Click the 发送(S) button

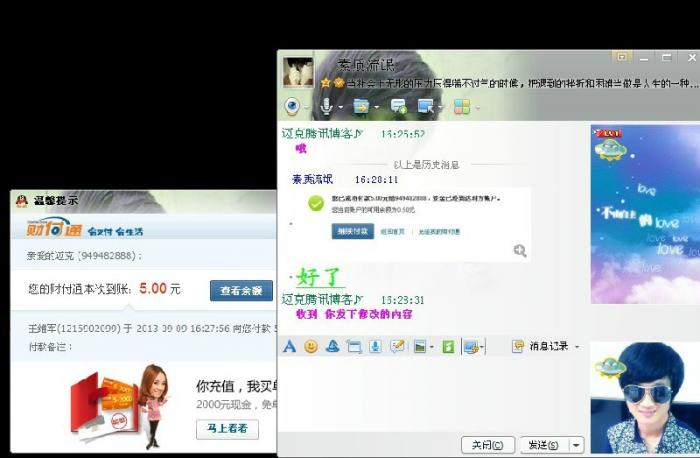click(544, 445)
